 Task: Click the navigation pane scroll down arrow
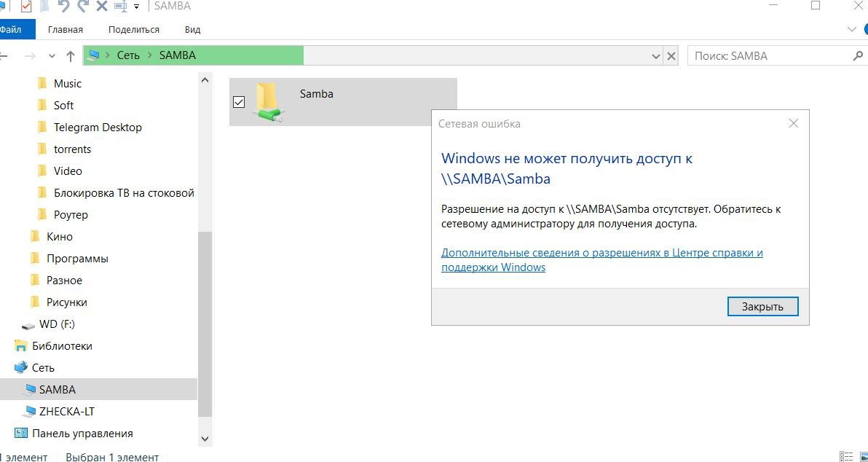tap(205, 439)
